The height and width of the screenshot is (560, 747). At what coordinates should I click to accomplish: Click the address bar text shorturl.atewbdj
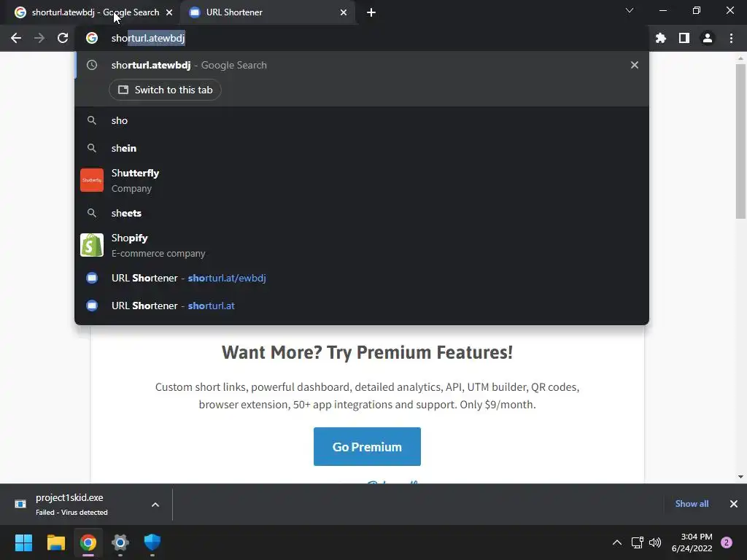[148, 38]
